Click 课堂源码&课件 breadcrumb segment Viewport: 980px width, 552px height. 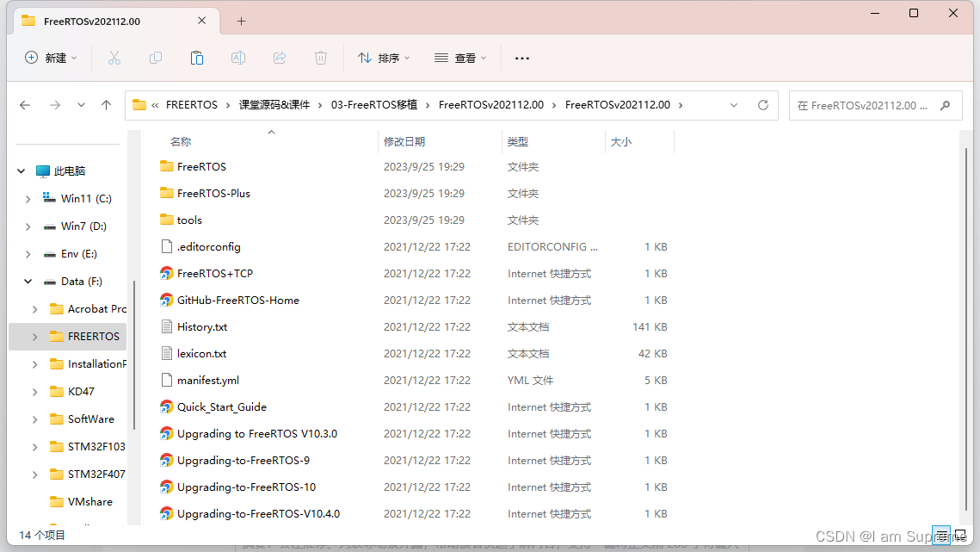(274, 105)
